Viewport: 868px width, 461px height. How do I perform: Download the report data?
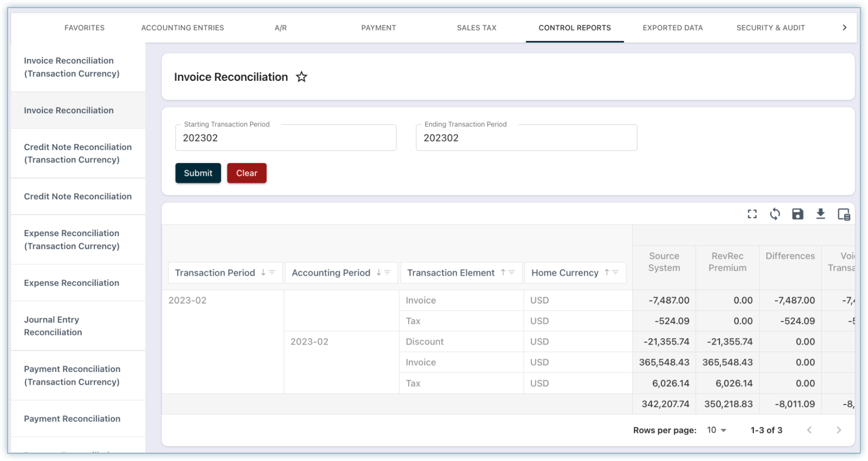[820, 214]
